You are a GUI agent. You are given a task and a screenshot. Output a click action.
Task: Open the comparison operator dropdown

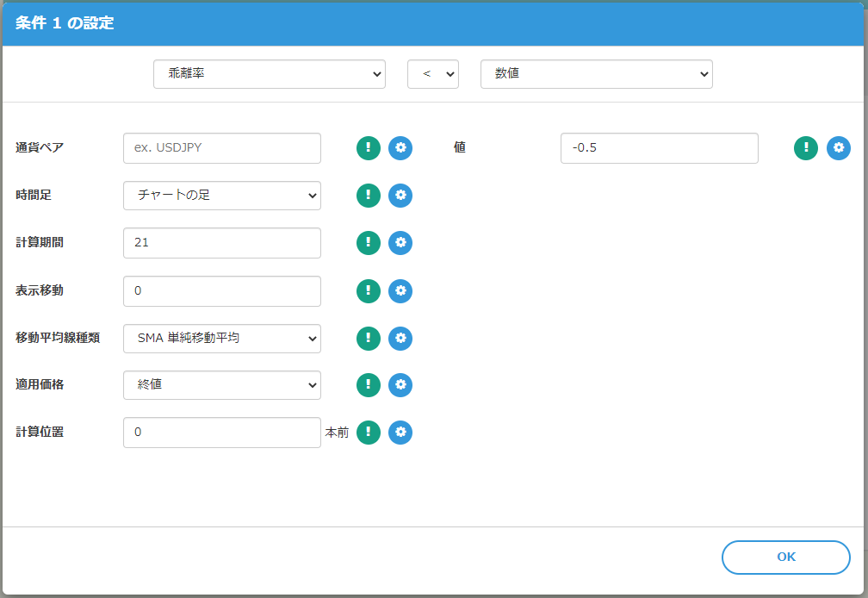[x=433, y=74]
